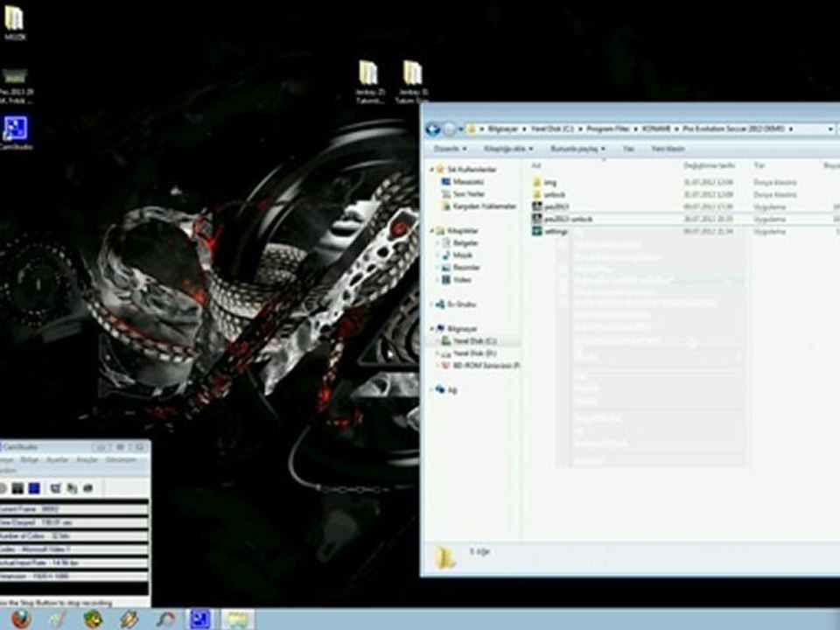Click the magnifier-shaped taskbar icon
Image resolution: width=840 pixels, height=630 pixels.
coord(165,619)
